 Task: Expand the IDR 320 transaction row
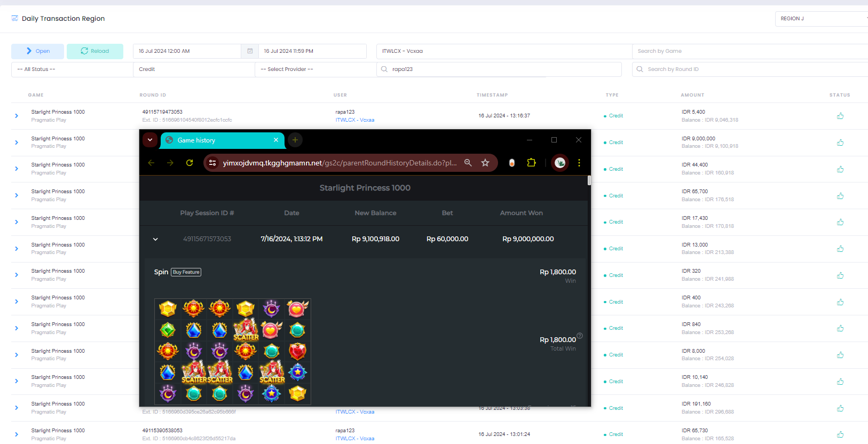pyautogui.click(x=17, y=275)
